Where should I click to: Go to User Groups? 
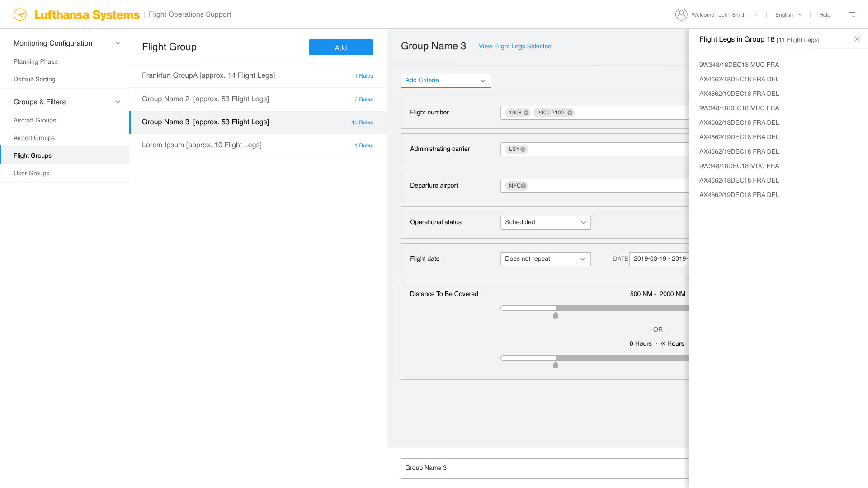31,174
